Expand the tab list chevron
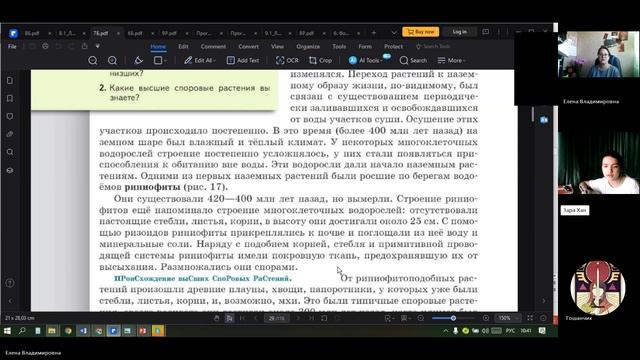 pyautogui.click(x=394, y=33)
